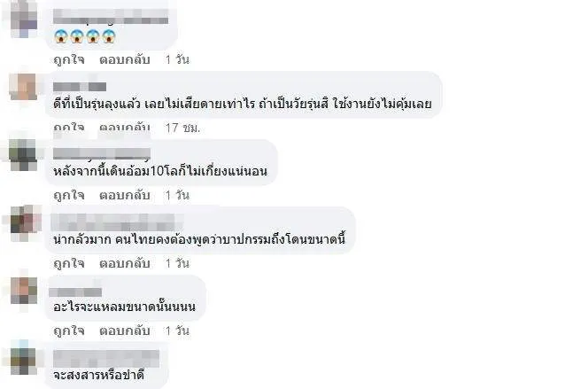Viewport: 588px width, 389px height.
Task: Reply to the four scream emojis comment
Action: click(x=125, y=59)
